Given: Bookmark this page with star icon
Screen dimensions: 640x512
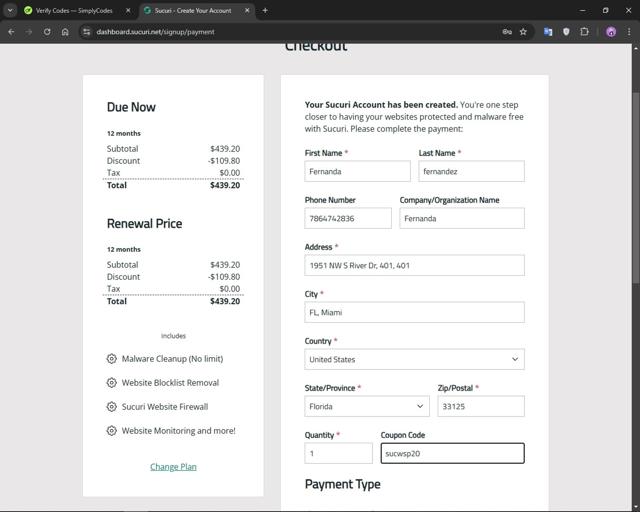Looking at the screenshot, I should (x=523, y=32).
